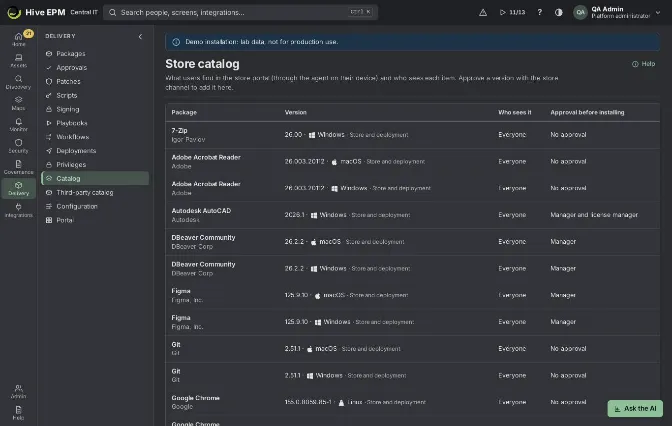The width and height of the screenshot is (672, 426).
Task: Click the Version column header
Action: pyautogui.click(x=295, y=112)
